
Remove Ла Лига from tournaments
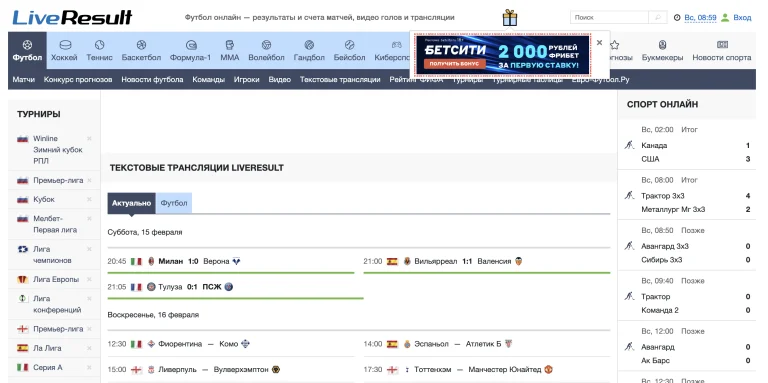click(x=89, y=348)
